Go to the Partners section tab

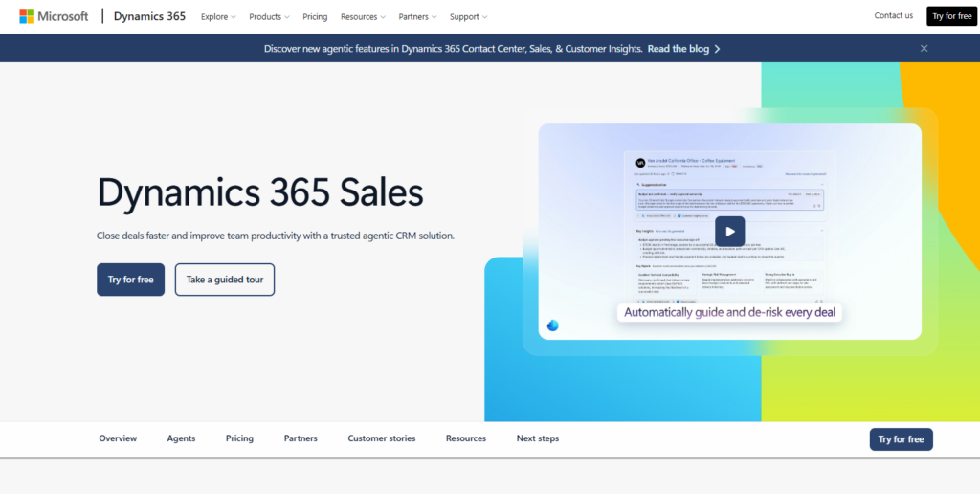[301, 439]
